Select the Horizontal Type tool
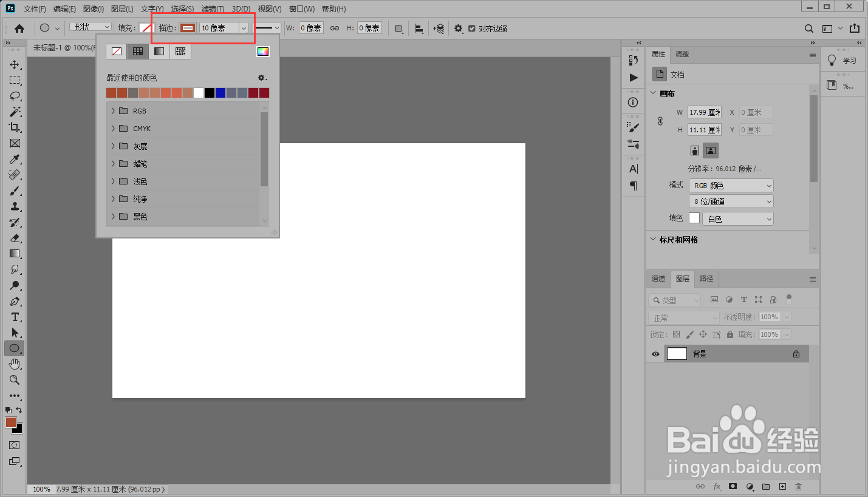 click(x=15, y=317)
